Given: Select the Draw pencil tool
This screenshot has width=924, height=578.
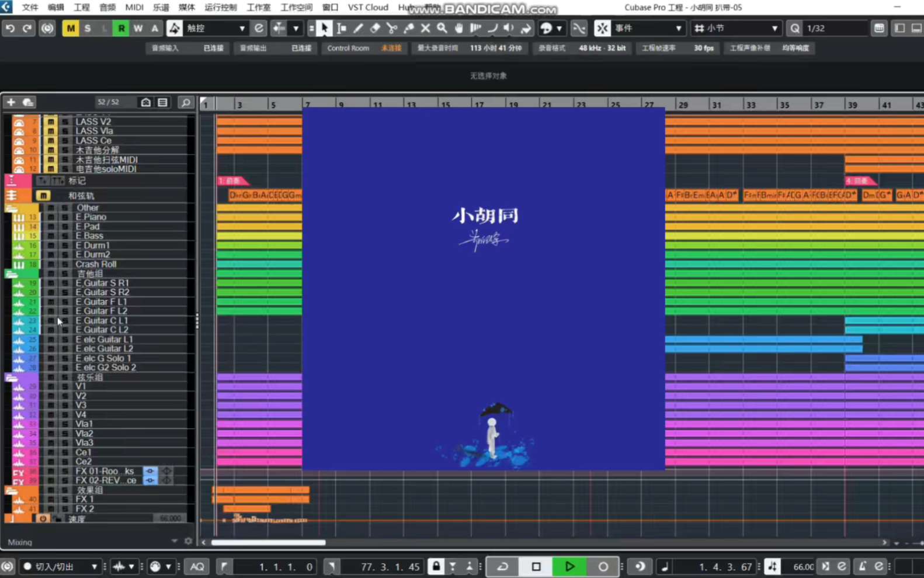Looking at the screenshot, I should tap(358, 28).
